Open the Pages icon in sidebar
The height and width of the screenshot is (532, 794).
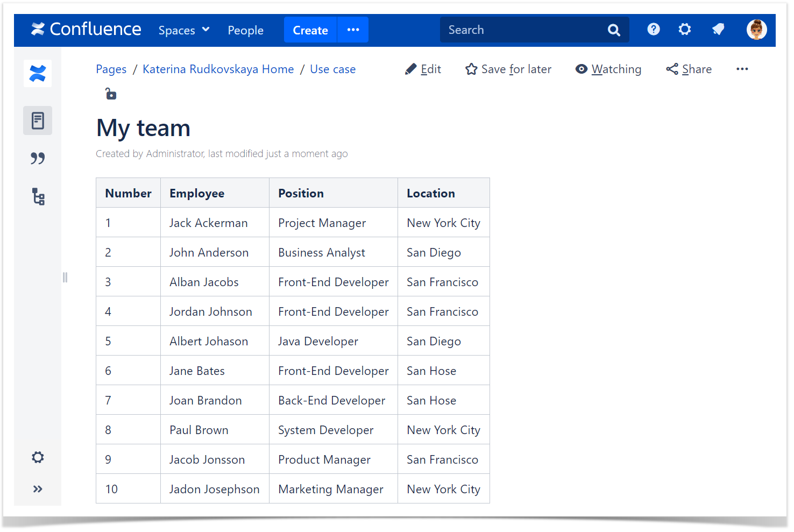point(38,120)
